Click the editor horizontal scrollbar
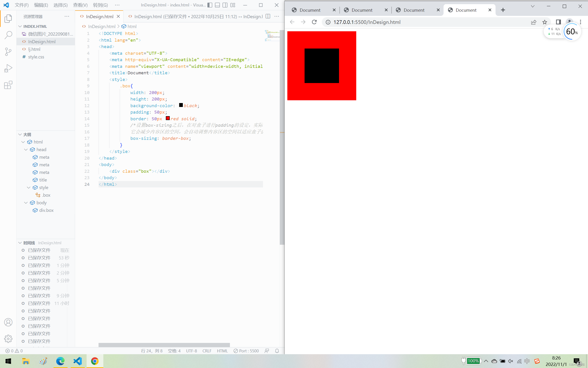The height and width of the screenshot is (368, 588). click(164, 345)
